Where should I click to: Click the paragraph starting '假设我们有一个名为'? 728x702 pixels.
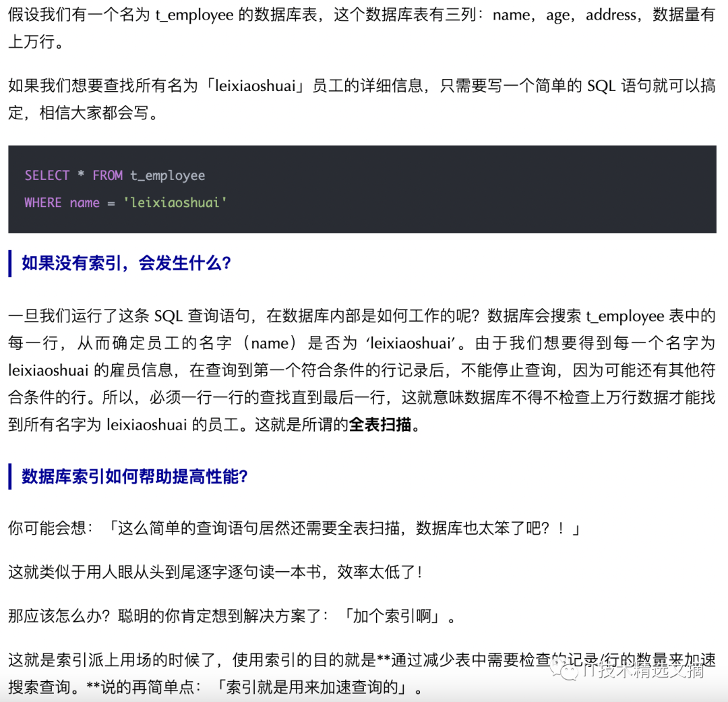pyautogui.click(x=362, y=28)
